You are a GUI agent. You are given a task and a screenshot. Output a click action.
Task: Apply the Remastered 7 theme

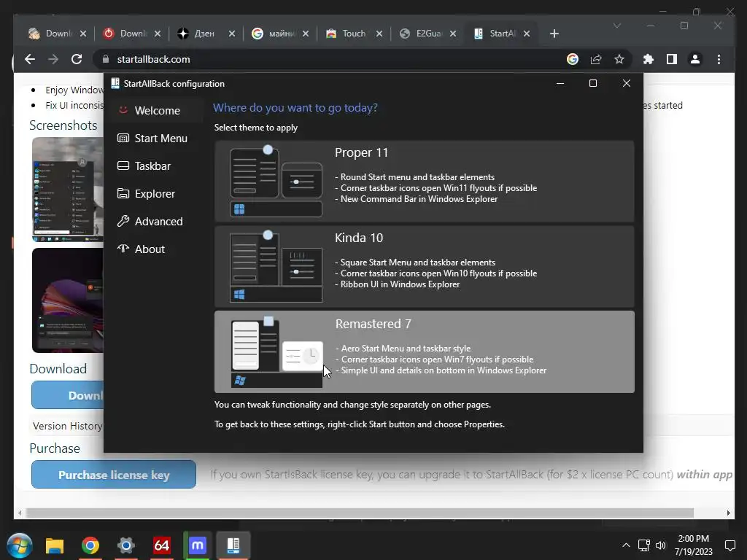pyautogui.click(x=424, y=351)
